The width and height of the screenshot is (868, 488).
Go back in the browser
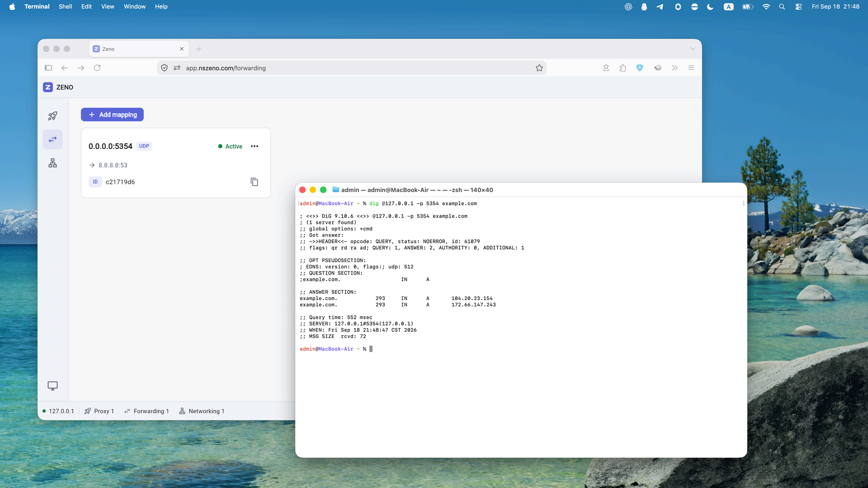[x=65, y=68]
